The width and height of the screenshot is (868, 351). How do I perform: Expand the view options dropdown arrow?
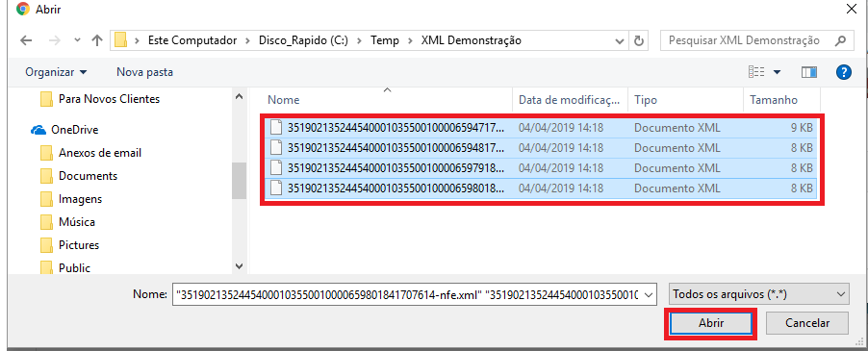[777, 72]
